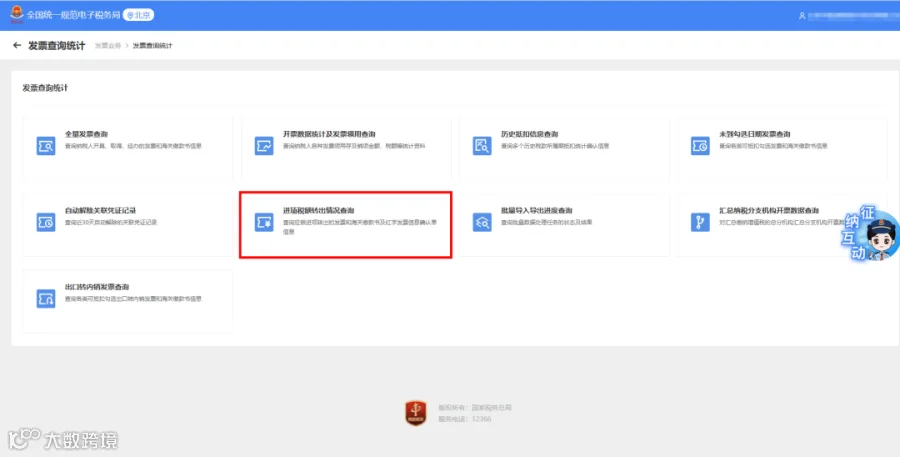Open 历史抵扣信息查询 title link

(529, 134)
